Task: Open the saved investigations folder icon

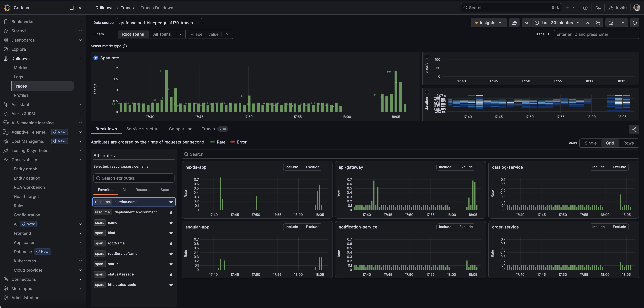Action: tap(514, 23)
